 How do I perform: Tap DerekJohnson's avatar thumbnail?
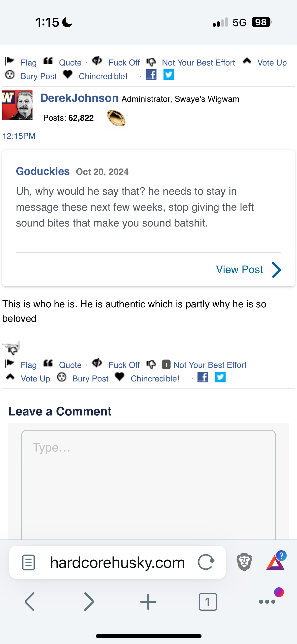click(17, 105)
